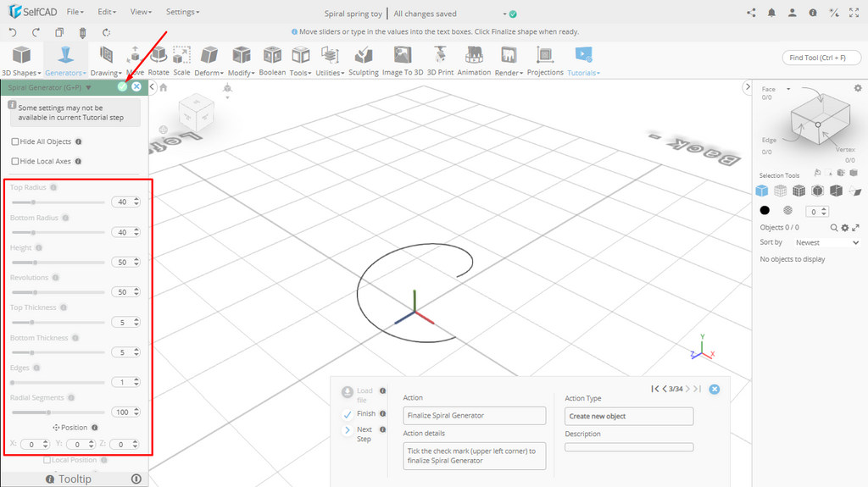Click the Redo arrow icon
Image resolution: width=868 pixels, height=487 pixels.
(36, 32)
